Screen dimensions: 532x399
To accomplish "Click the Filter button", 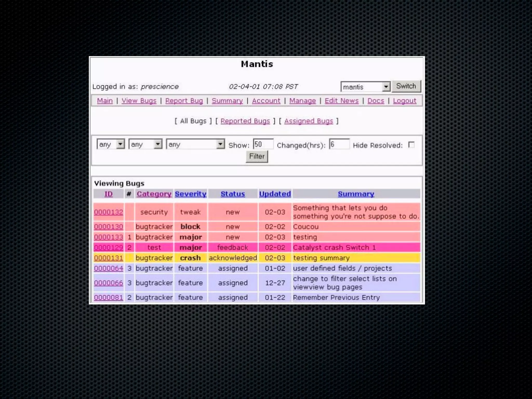I will [257, 156].
